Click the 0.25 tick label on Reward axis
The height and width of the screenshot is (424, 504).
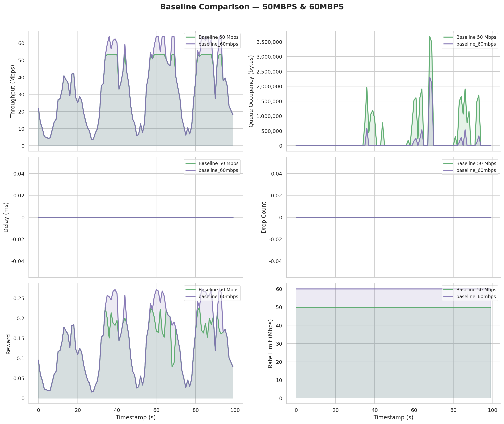tap(19, 298)
